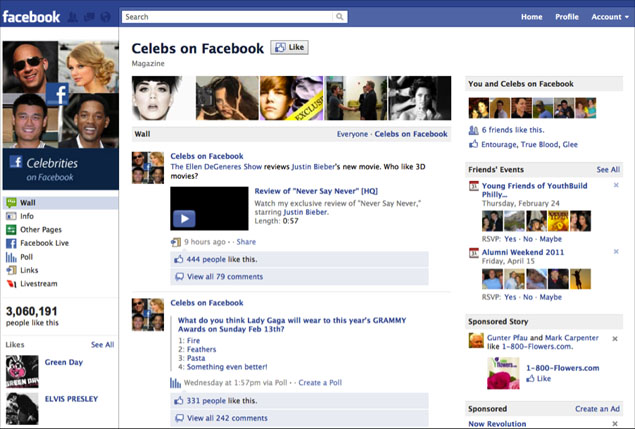The height and width of the screenshot is (429, 635).
Task: Switch to the Info tab in sidebar
Action: click(26, 216)
